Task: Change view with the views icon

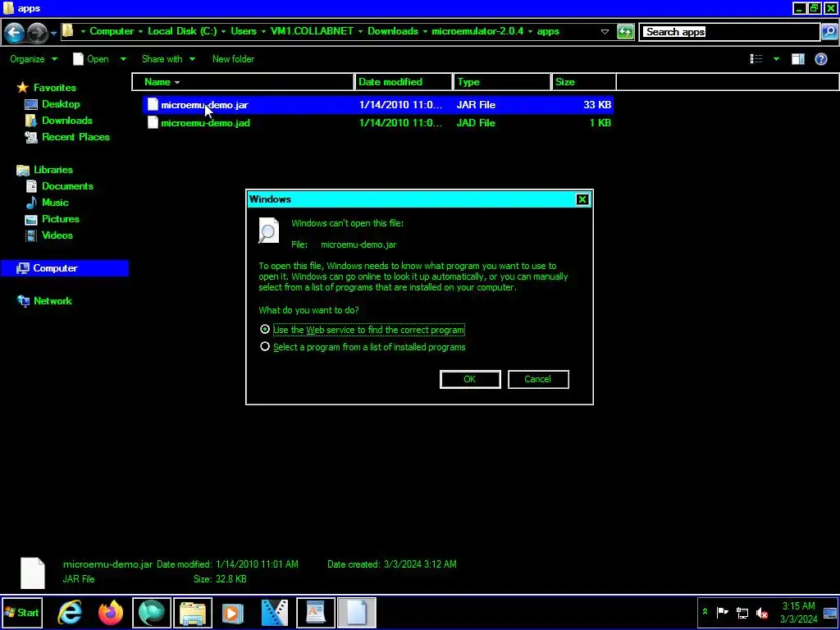Action: [756, 59]
